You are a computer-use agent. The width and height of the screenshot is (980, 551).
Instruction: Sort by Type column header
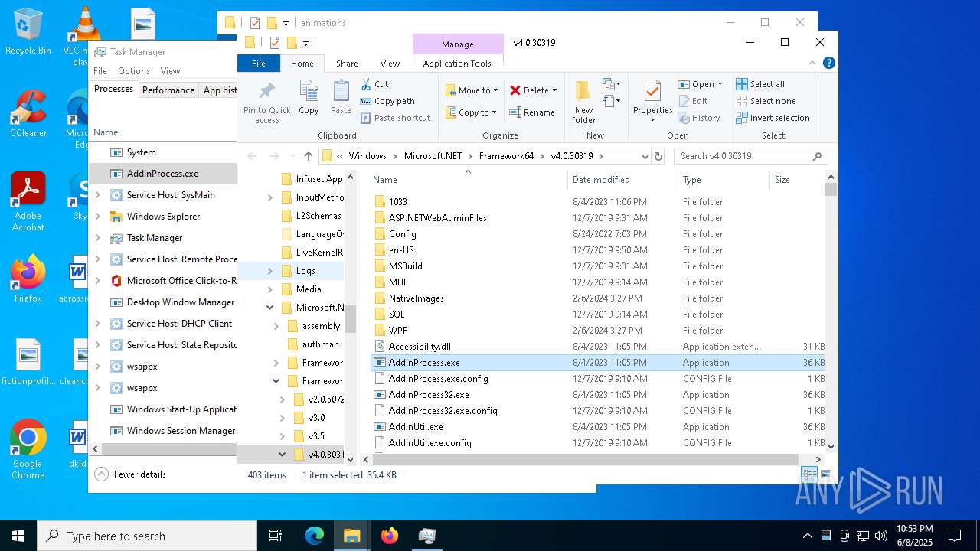pos(724,180)
